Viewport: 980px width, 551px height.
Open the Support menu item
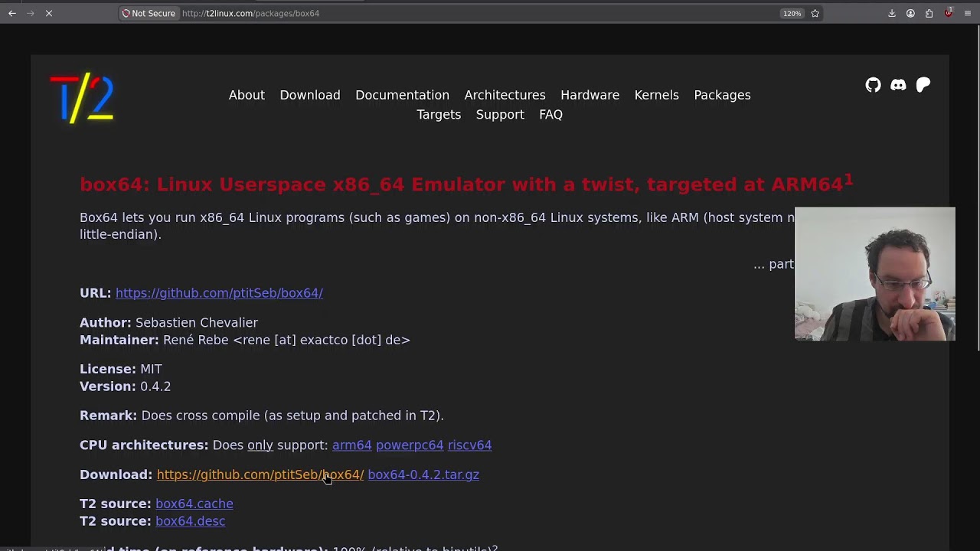point(500,115)
